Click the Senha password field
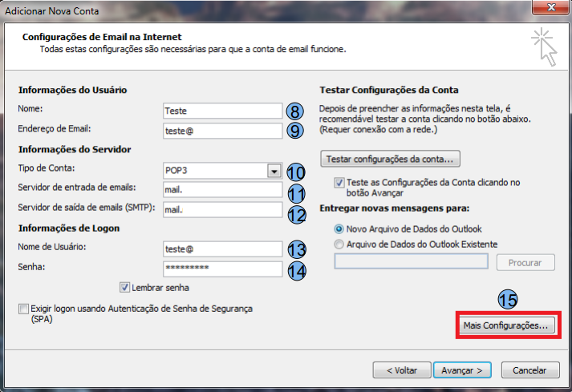This screenshot has width=572, height=392. 221,269
